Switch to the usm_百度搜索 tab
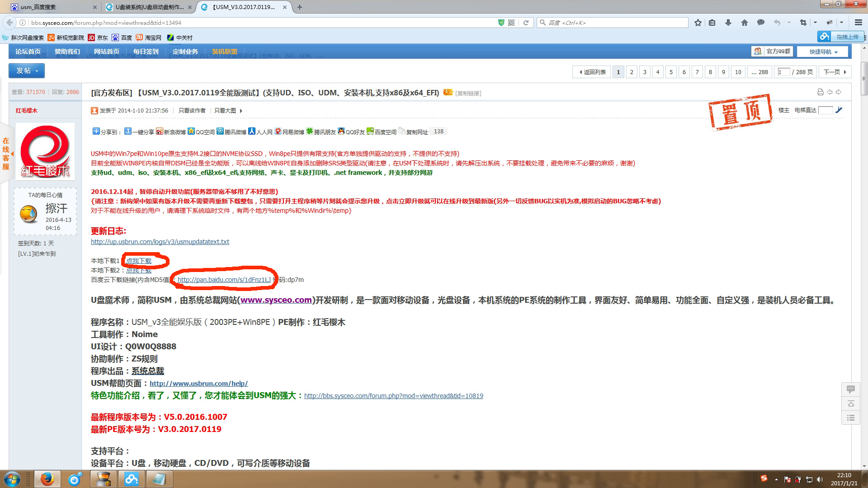Viewport: 868px width, 488px height. click(45, 7)
